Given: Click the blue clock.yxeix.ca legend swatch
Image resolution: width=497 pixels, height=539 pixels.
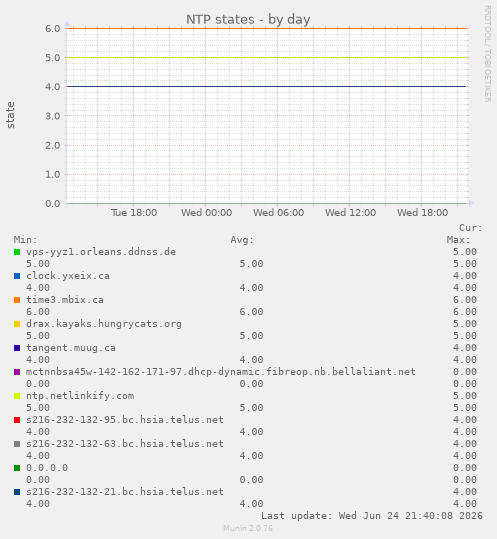Looking at the screenshot, I should pos(17,276).
